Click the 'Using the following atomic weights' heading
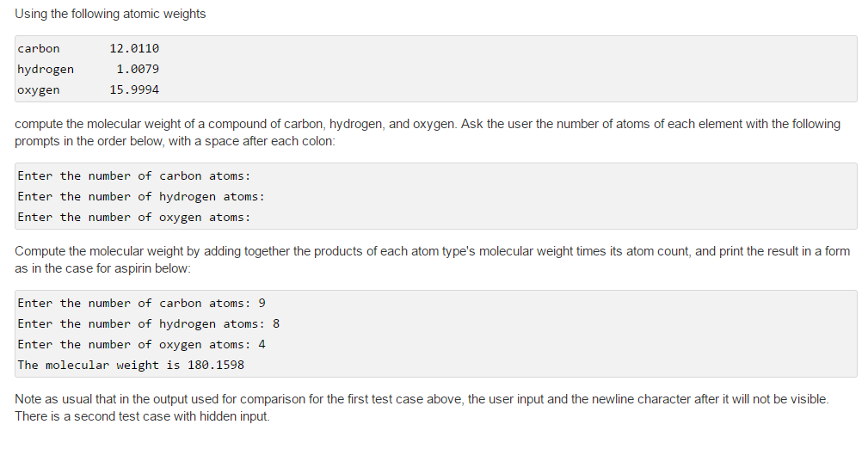Image resolution: width=868 pixels, height=449 pixels. 110,14
